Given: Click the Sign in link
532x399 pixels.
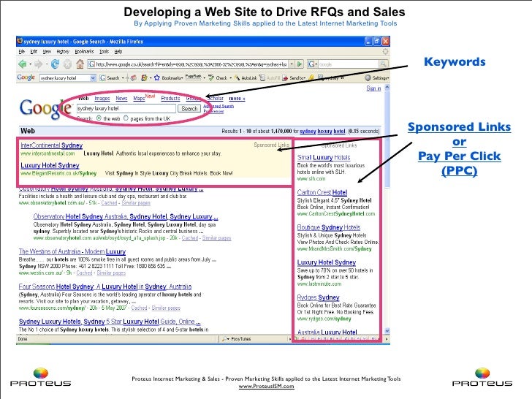Looking at the screenshot, I should click(373, 88).
